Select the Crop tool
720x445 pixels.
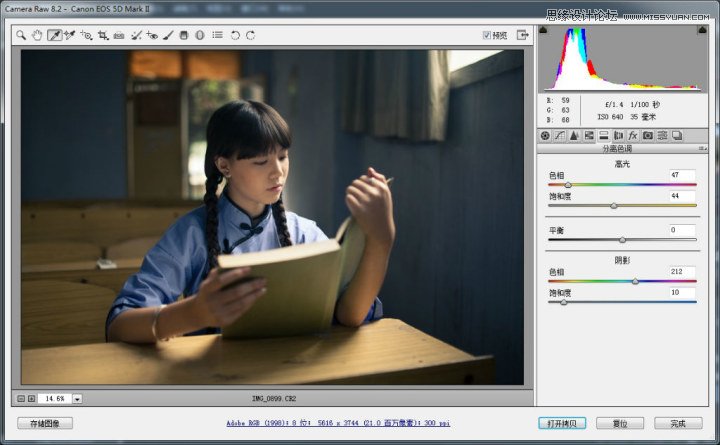click(103, 35)
